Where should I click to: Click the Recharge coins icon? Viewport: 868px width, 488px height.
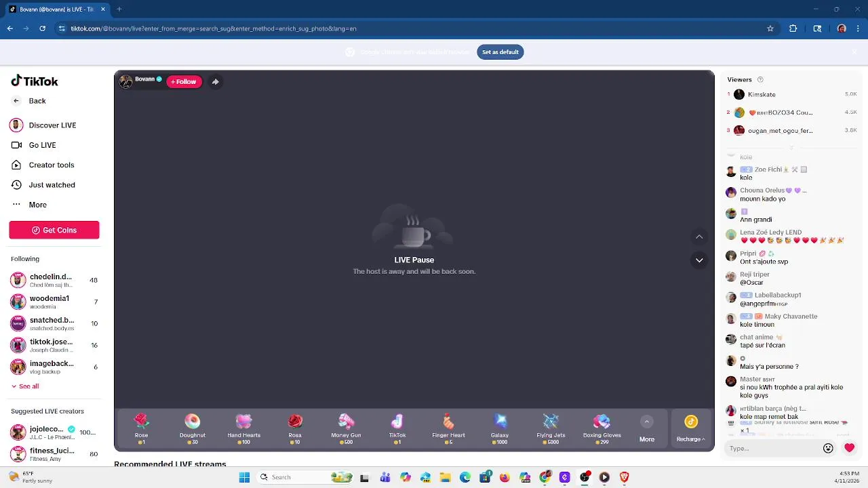click(691, 422)
